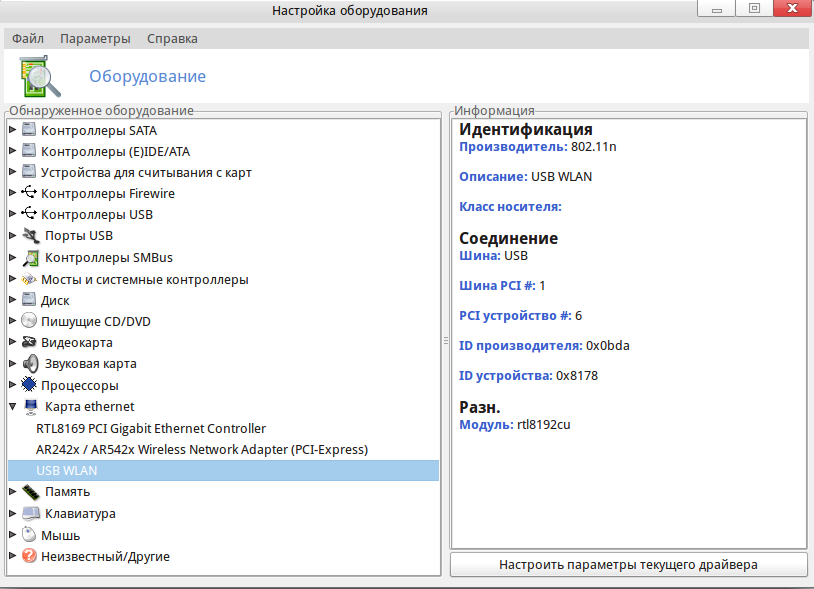Click the (E)IDE/ATA controllers icon

[x=29, y=150]
